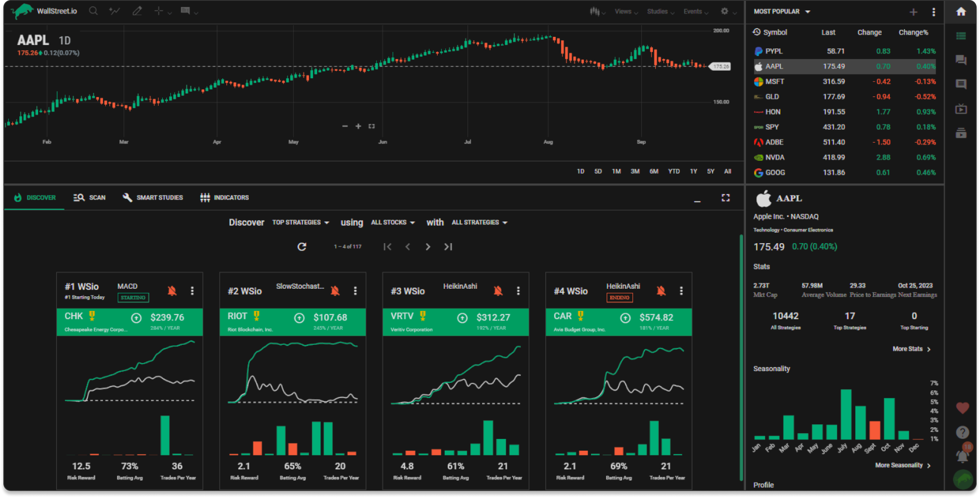This screenshot has height=498, width=980.
Task: Go to the next results page
Action: [428, 247]
